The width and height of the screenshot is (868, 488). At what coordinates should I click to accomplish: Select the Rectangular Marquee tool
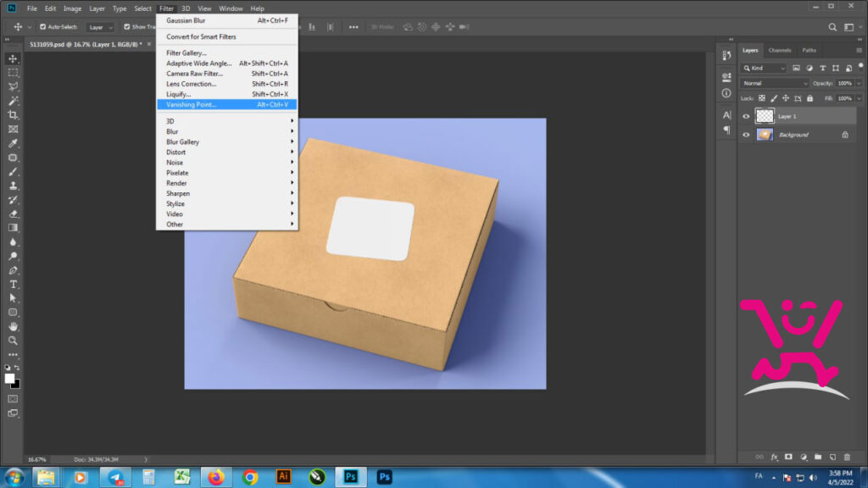coord(13,73)
